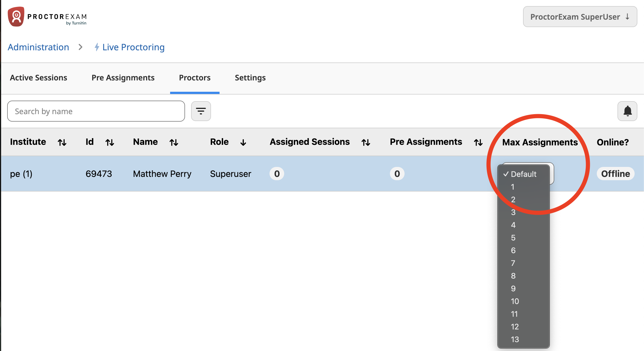Choose 1 from Max Assignments list
The width and height of the screenshot is (644, 351).
tap(523, 187)
